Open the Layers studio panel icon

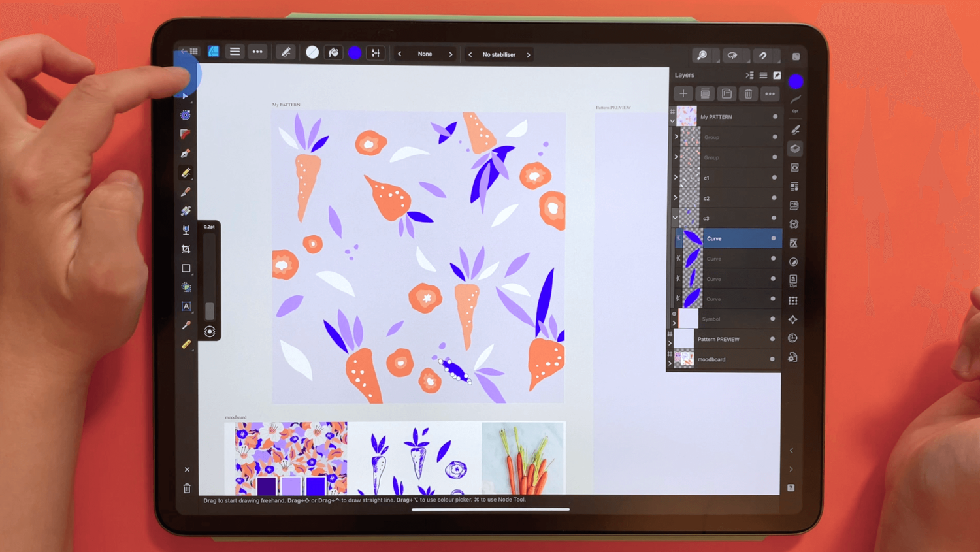click(794, 148)
